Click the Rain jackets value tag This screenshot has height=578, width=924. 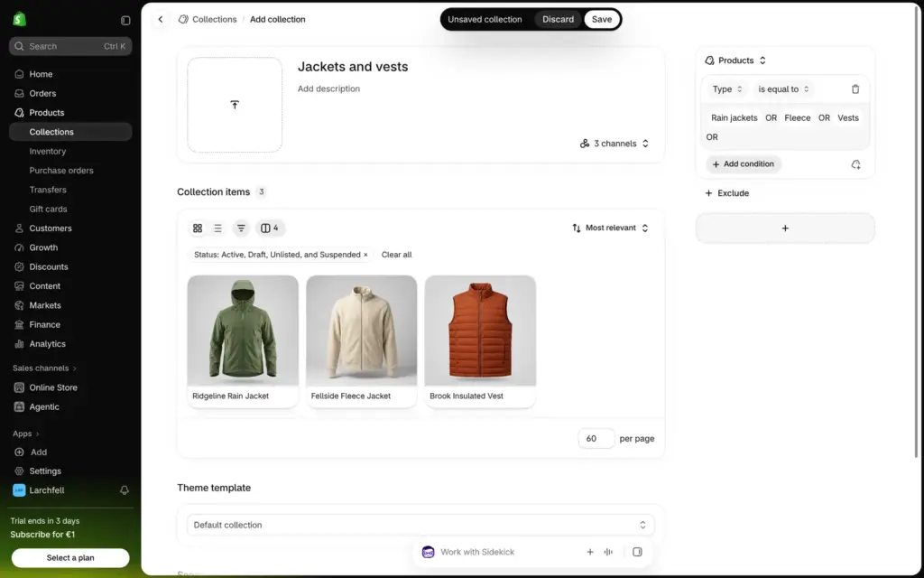(734, 118)
